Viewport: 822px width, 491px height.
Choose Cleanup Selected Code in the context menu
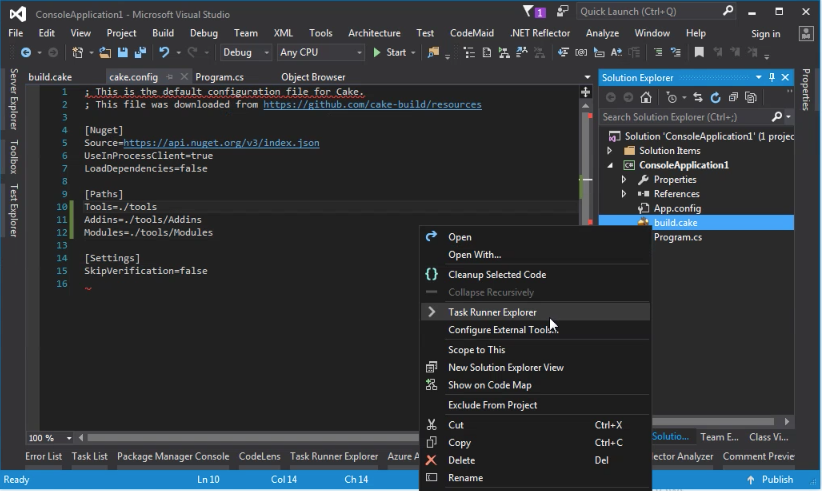(535, 275)
